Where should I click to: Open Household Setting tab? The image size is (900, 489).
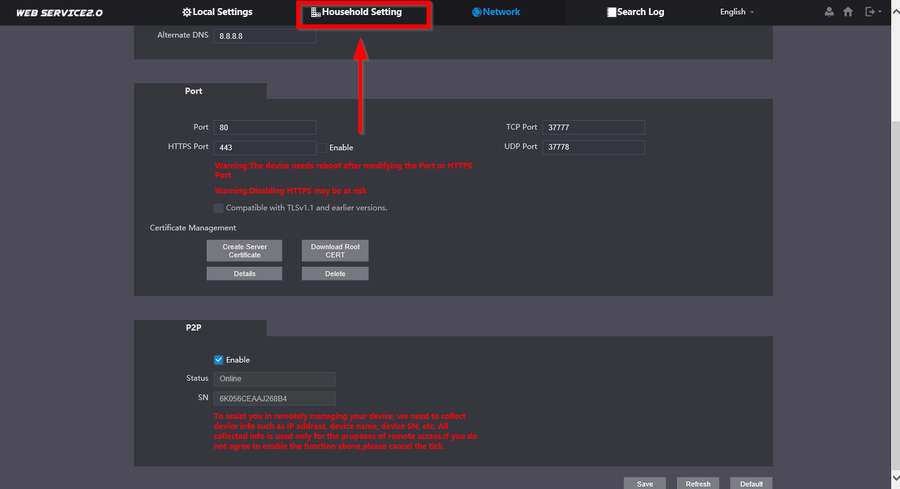356,12
